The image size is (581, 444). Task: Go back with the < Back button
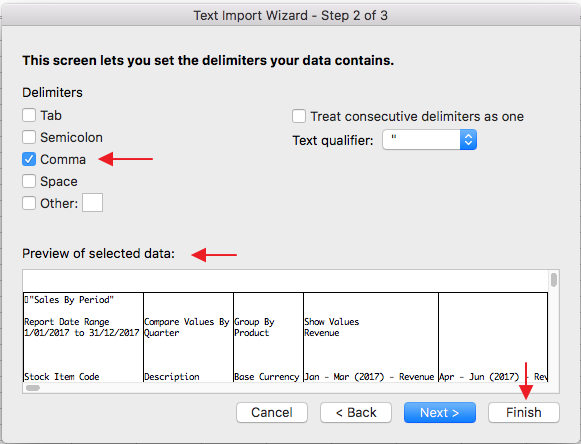pos(356,412)
